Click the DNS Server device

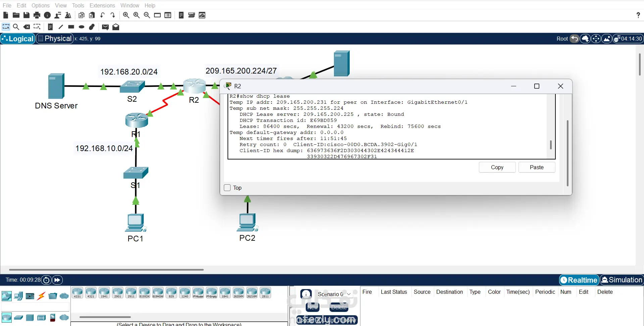click(56, 86)
